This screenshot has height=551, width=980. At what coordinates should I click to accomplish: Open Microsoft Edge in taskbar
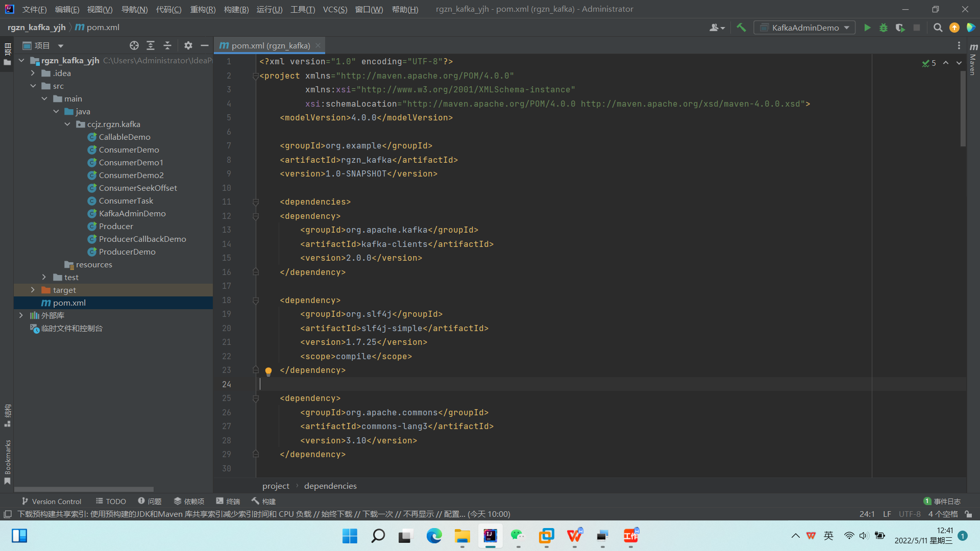tap(434, 536)
